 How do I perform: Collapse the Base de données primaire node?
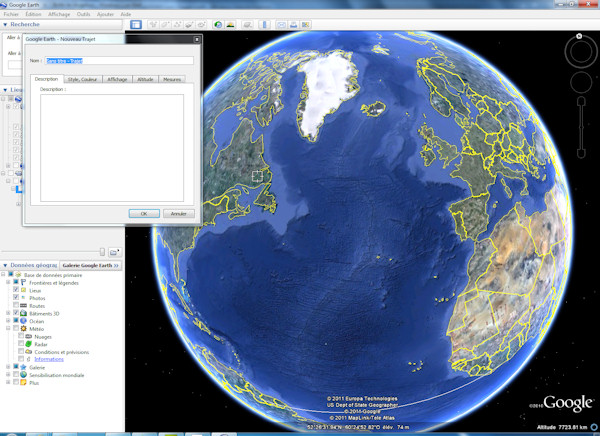(x=3, y=274)
